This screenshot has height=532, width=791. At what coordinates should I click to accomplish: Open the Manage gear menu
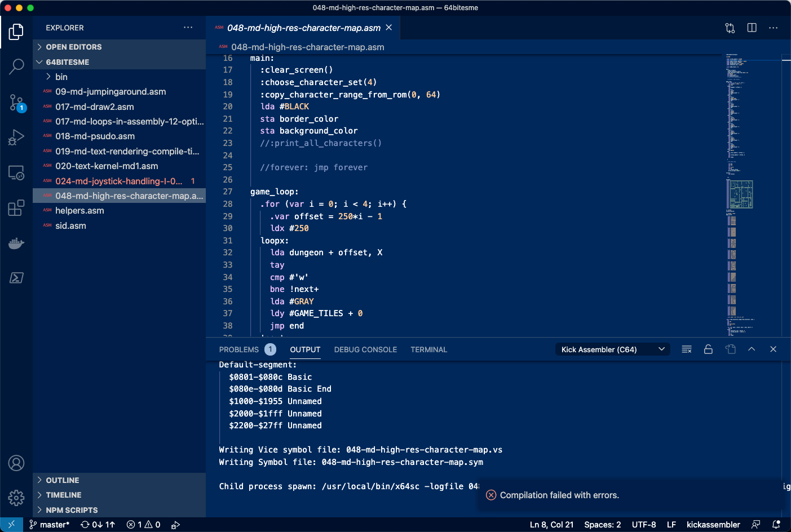pyautogui.click(x=16, y=498)
